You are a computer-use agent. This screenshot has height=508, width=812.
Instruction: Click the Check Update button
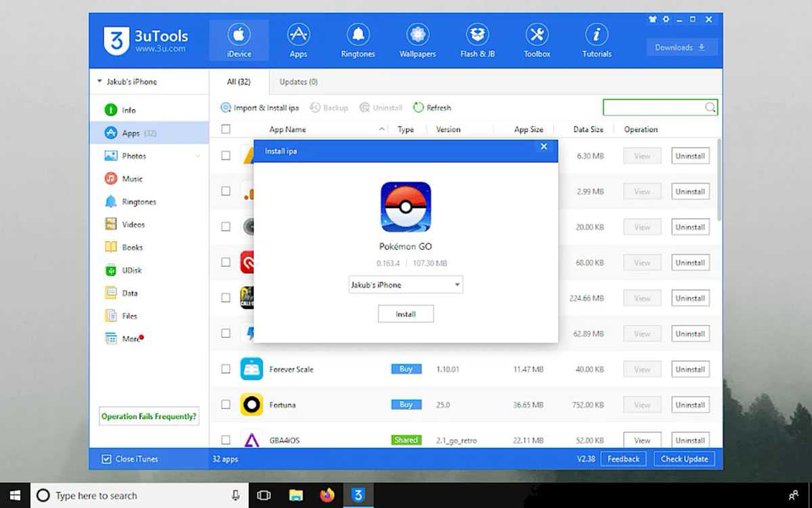(x=684, y=459)
